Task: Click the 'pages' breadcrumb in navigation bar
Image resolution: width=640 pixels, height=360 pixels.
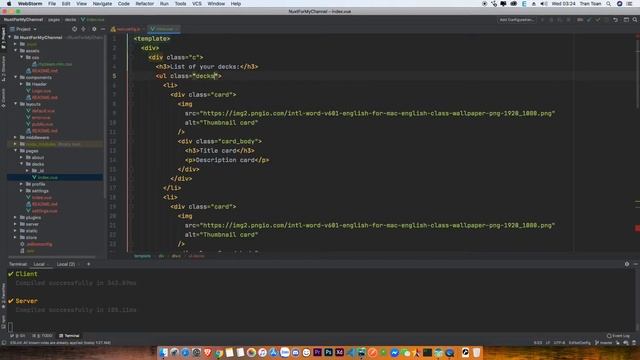Action: point(54,20)
